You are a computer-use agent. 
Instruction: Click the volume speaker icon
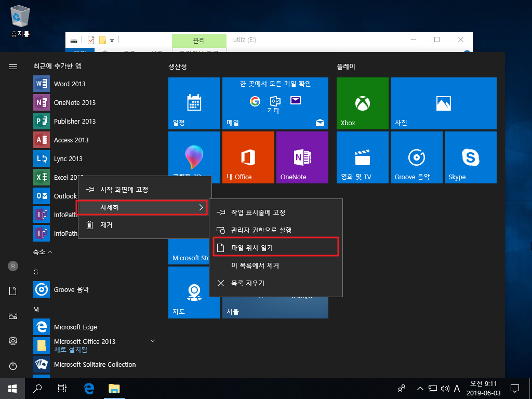point(445,389)
